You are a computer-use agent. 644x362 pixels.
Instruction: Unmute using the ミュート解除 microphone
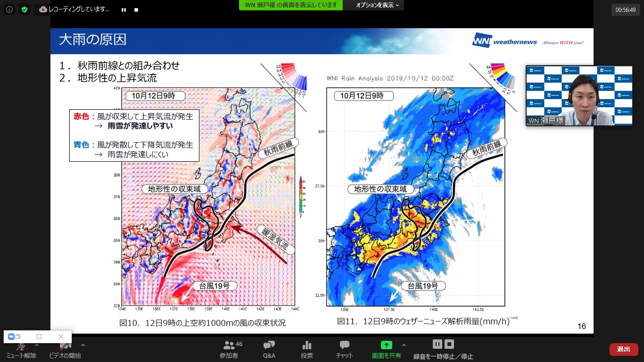(x=21, y=350)
